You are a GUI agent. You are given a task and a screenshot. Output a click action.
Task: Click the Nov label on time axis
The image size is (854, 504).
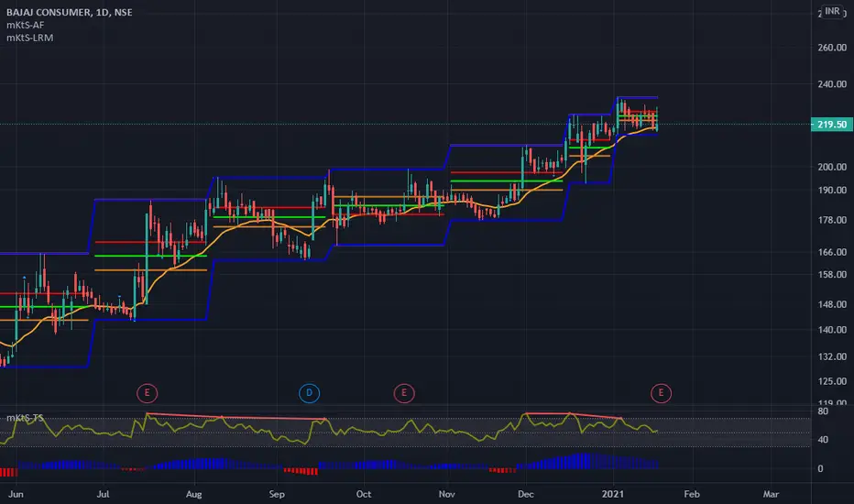click(446, 494)
